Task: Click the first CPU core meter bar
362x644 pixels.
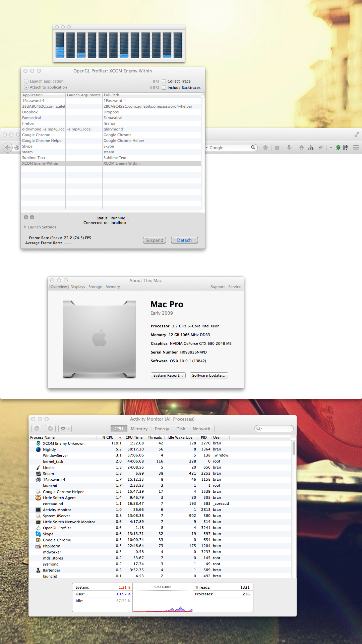Action: [x=60, y=45]
